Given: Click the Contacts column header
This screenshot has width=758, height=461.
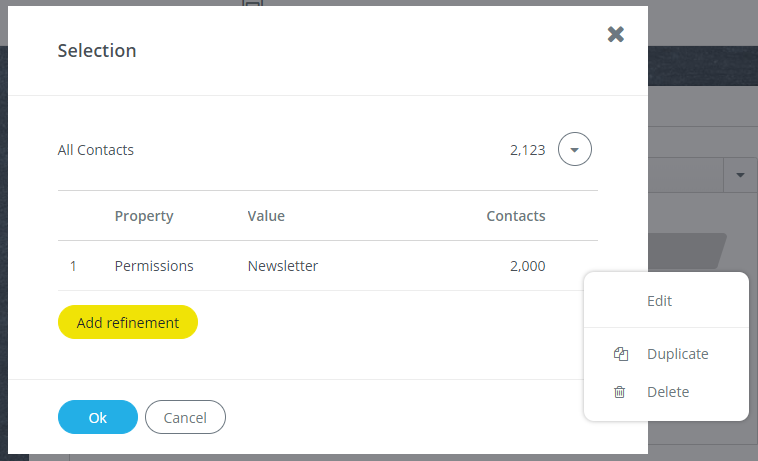Looking at the screenshot, I should point(516,216).
